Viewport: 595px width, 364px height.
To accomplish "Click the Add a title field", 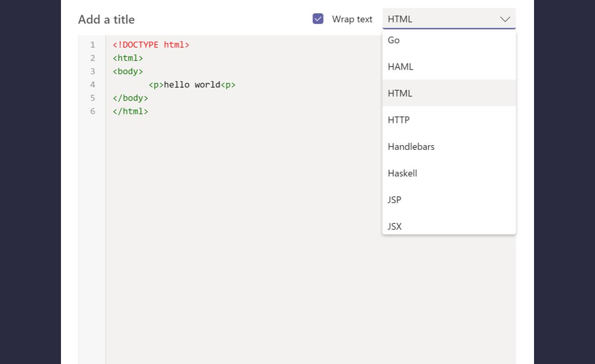I will (106, 19).
